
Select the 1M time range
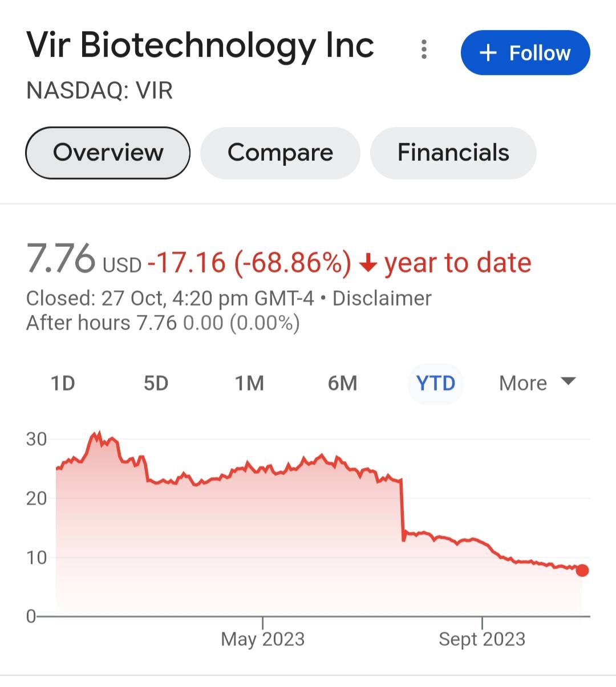250,384
